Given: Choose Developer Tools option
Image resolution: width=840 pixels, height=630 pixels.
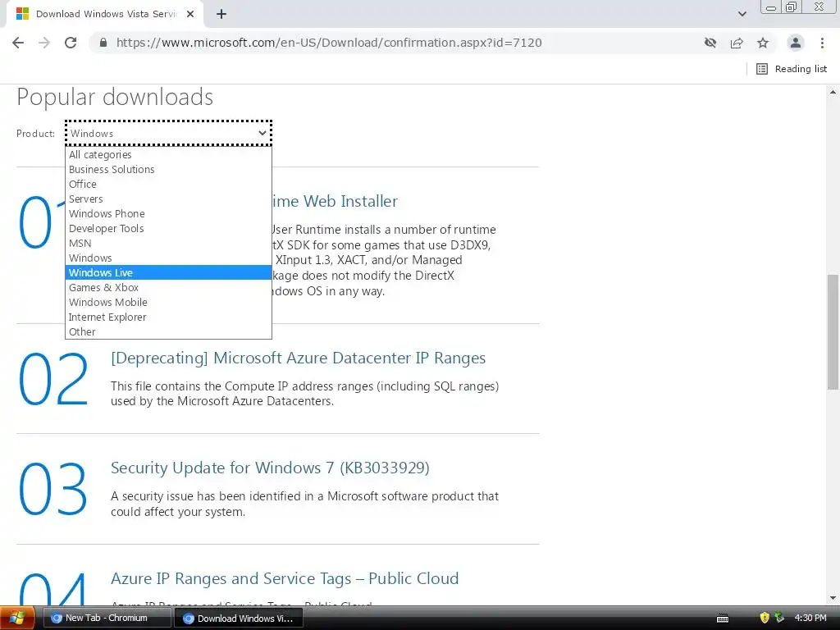Looking at the screenshot, I should pyautogui.click(x=168, y=228).
